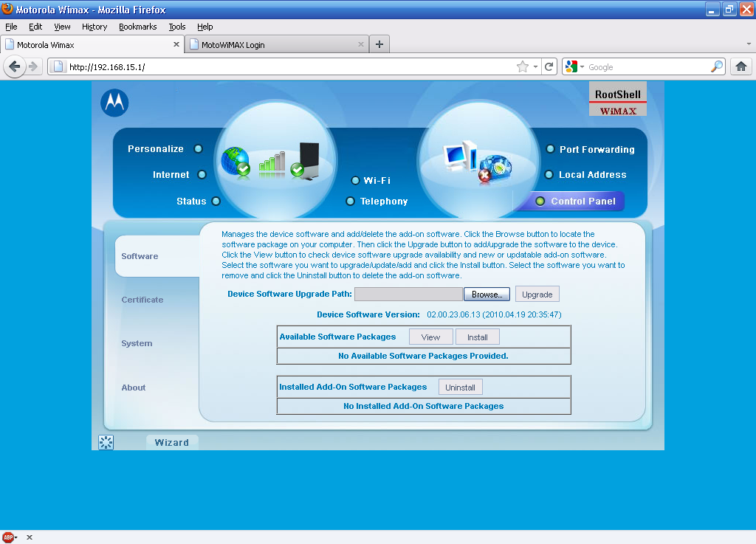The image size is (756, 544).
Task: Click the Device Software Upgrade Path field
Action: coord(409,294)
